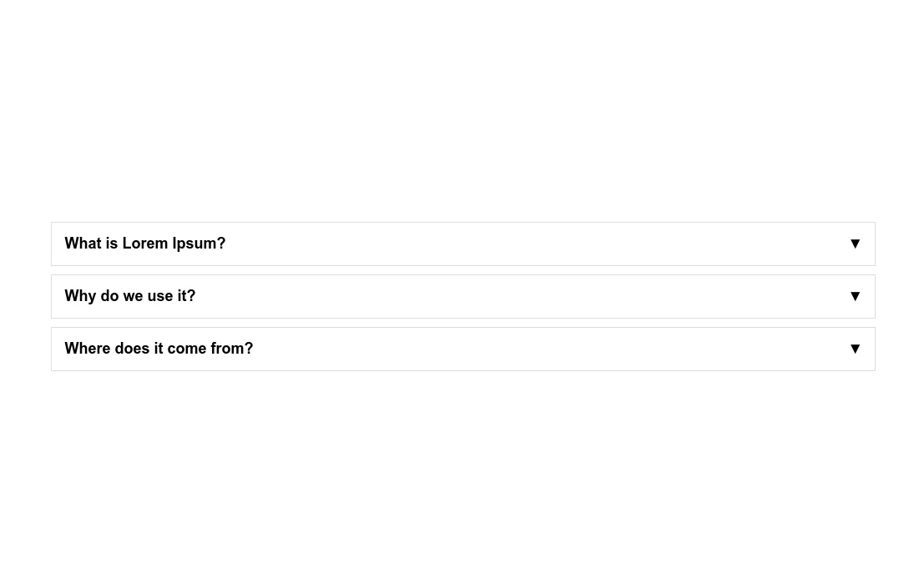919x588 pixels.
Task: Open the middle accordion item about usage
Action: tap(462, 296)
